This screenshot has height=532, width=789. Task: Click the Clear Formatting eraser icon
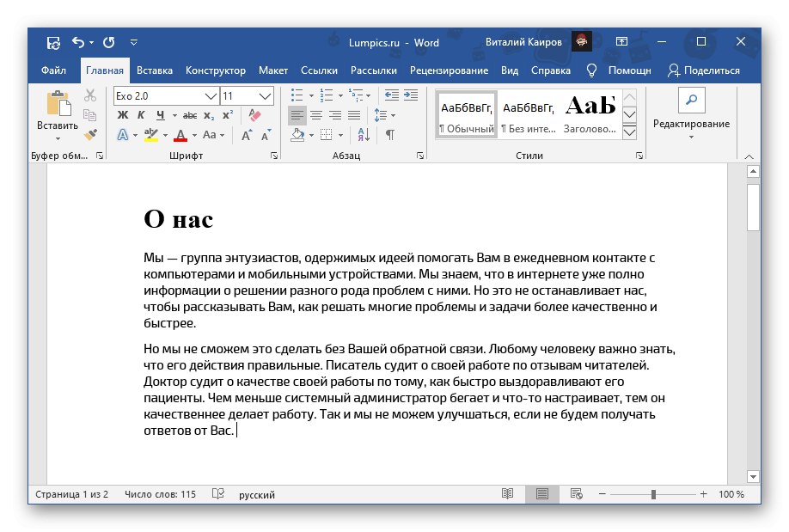(x=254, y=115)
